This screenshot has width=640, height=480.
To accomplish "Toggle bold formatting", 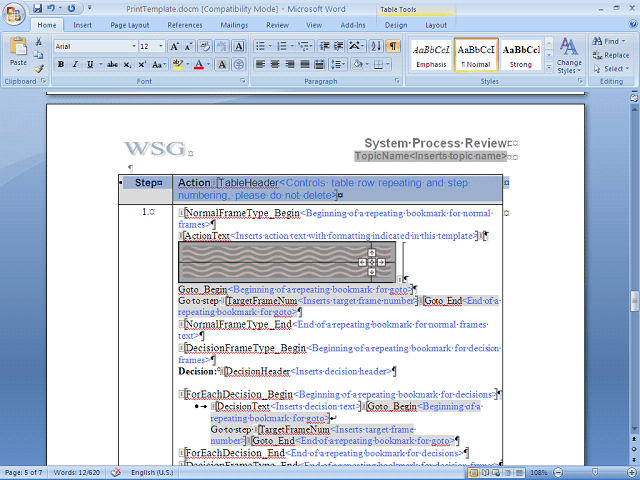I will (61, 64).
